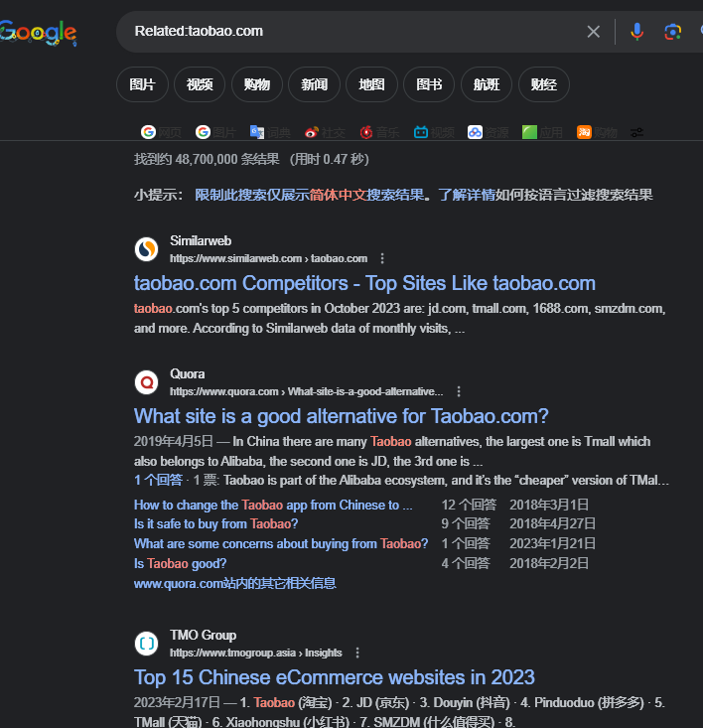Click TMO Group favicon
Viewport: 703px width, 728px height.
click(147, 644)
